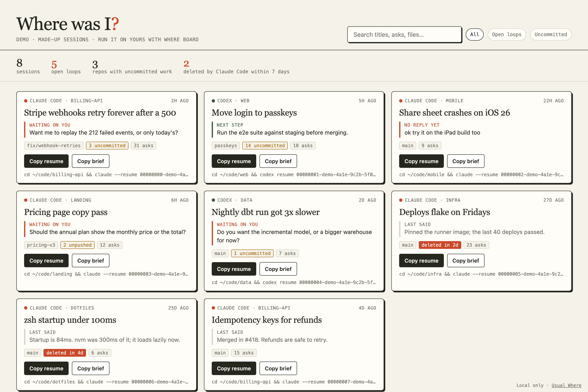The width and height of the screenshot is (588, 392).
Task: Copy brief for Idempotency keys for refunds
Action: [x=278, y=369]
